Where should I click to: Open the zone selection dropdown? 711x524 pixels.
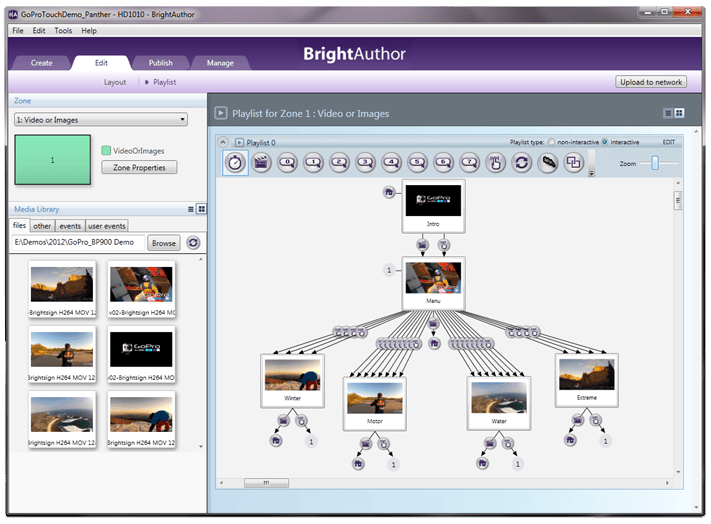(101, 120)
